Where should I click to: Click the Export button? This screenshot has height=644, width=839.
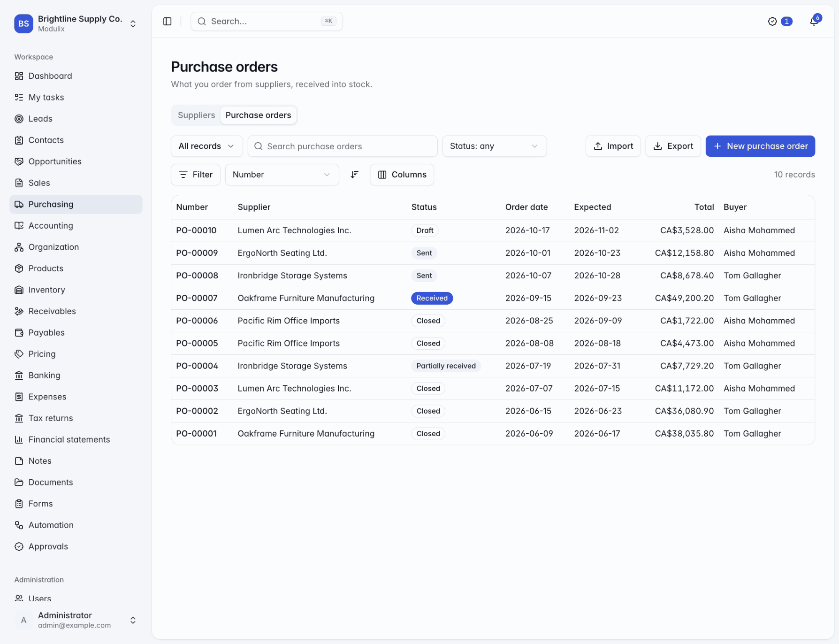click(673, 146)
